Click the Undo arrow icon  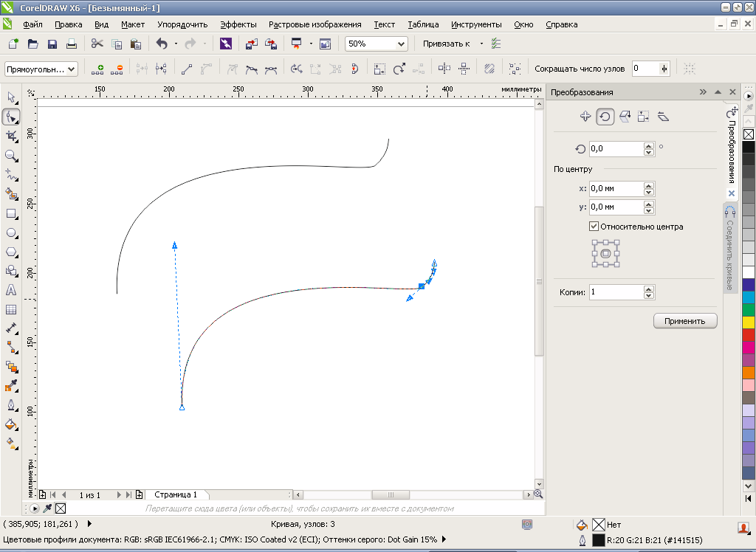coord(162,44)
